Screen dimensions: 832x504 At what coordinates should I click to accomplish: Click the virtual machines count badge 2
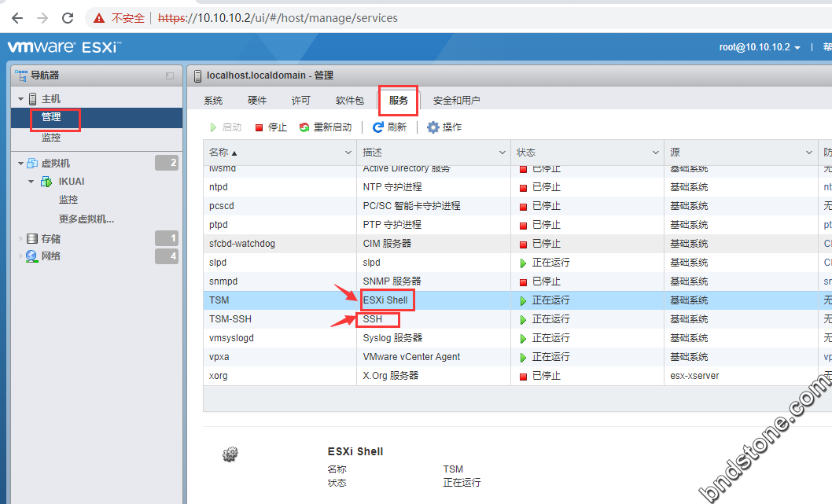pos(167,163)
